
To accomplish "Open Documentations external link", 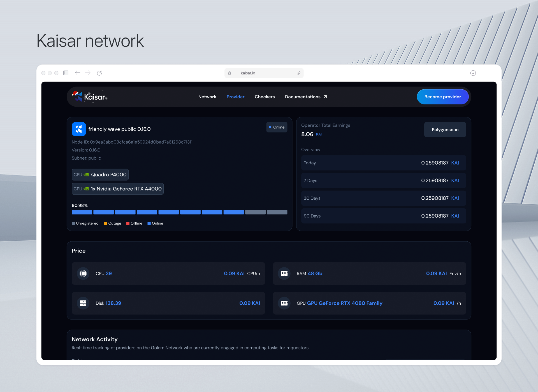I will 306,97.
